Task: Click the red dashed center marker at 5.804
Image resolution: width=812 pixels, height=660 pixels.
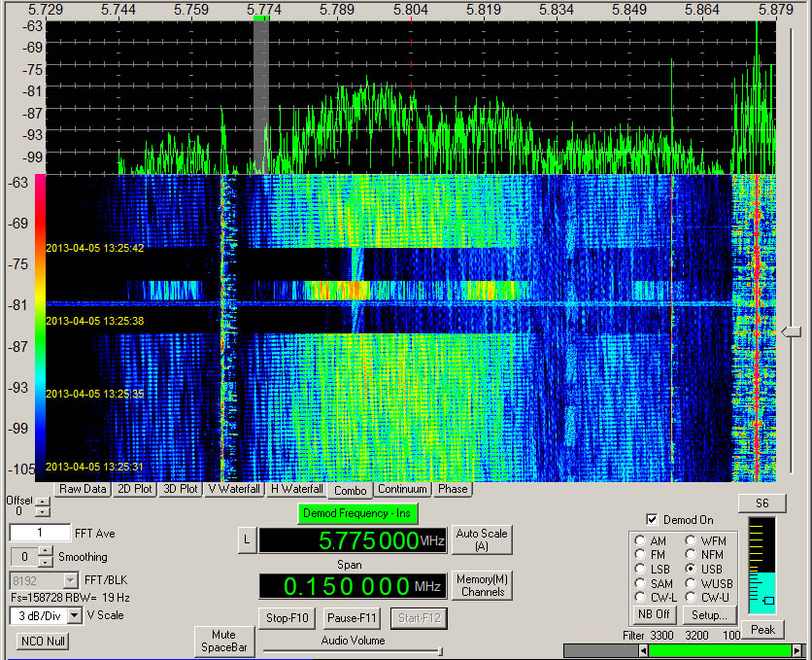Action: coord(412,97)
